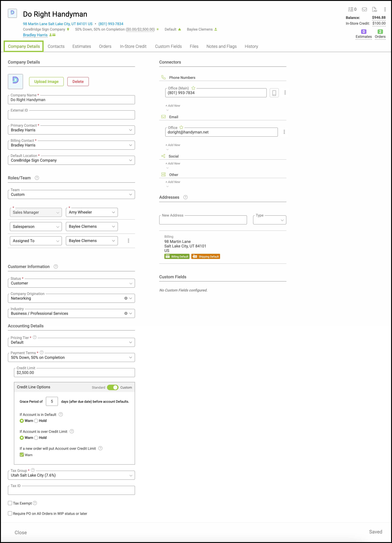Screen dimensions: 392x543
Task: Open three-dot menu on Assigned To row
Action: coord(128,241)
